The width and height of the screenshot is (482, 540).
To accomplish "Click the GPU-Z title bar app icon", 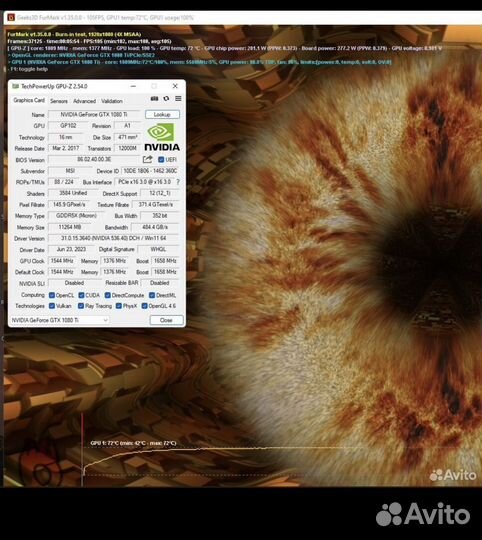I will (15, 86).
